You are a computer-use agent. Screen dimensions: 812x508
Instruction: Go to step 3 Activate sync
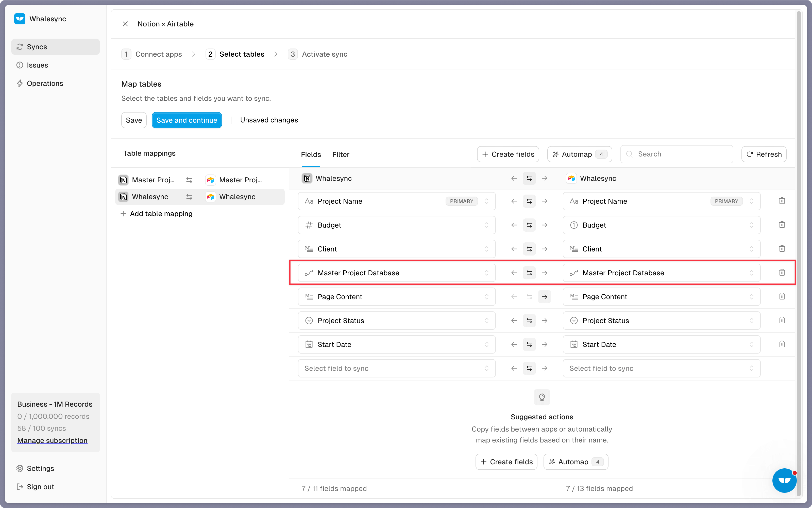(x=317, y=54)
